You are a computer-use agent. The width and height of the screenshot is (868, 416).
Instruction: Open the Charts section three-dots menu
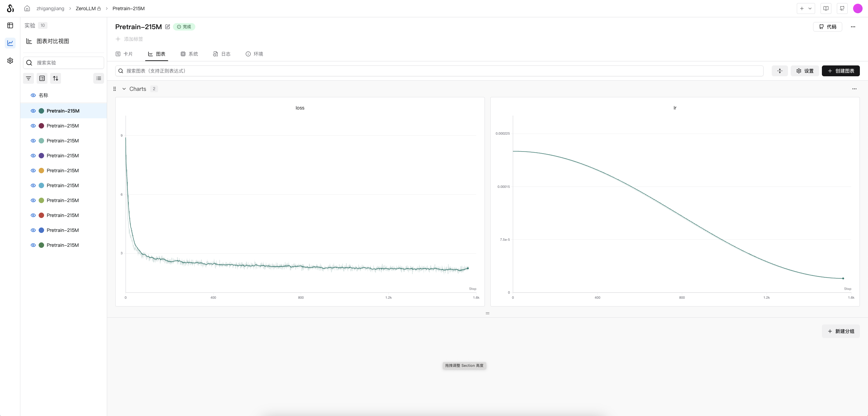pos(854,89)
